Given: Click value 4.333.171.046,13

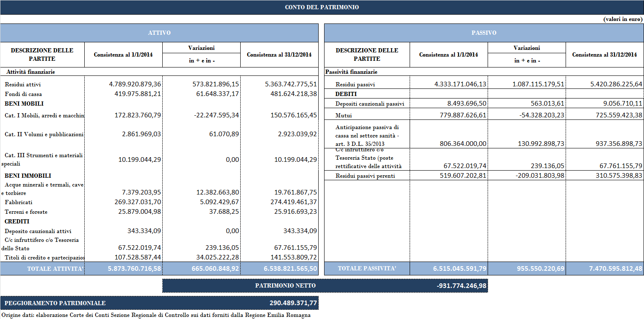Looking at the screenshot, I should (460, 84).
